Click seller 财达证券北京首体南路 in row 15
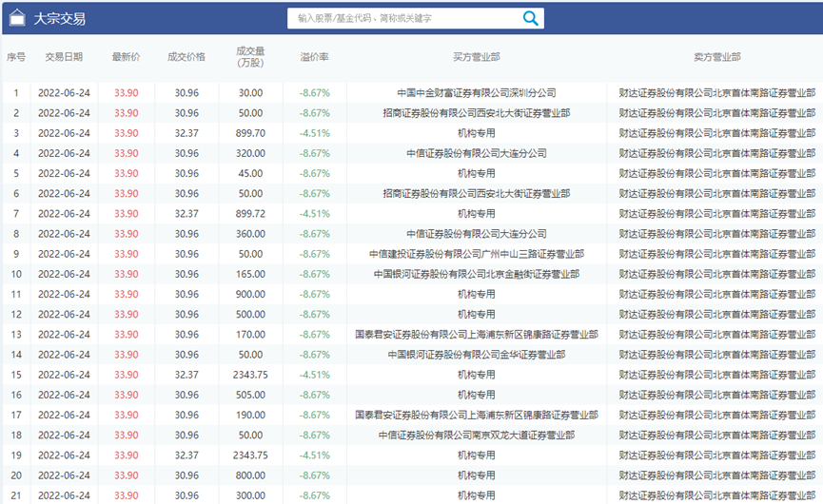This screenshot has width=823, height=504. 717,375
